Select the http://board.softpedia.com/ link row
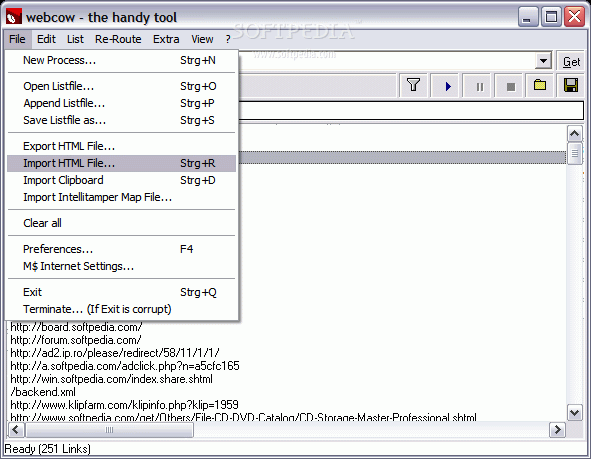Screen dimensions: 591x459 76,327
